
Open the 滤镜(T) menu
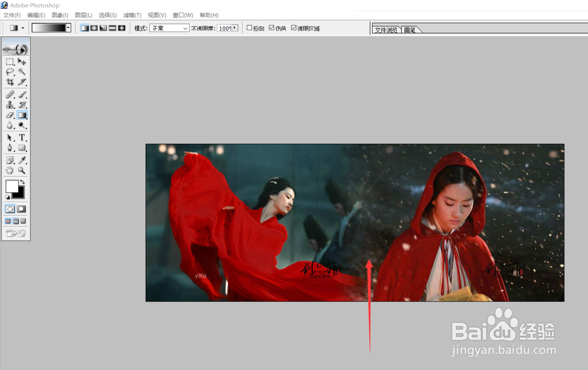tap(132, 15)
